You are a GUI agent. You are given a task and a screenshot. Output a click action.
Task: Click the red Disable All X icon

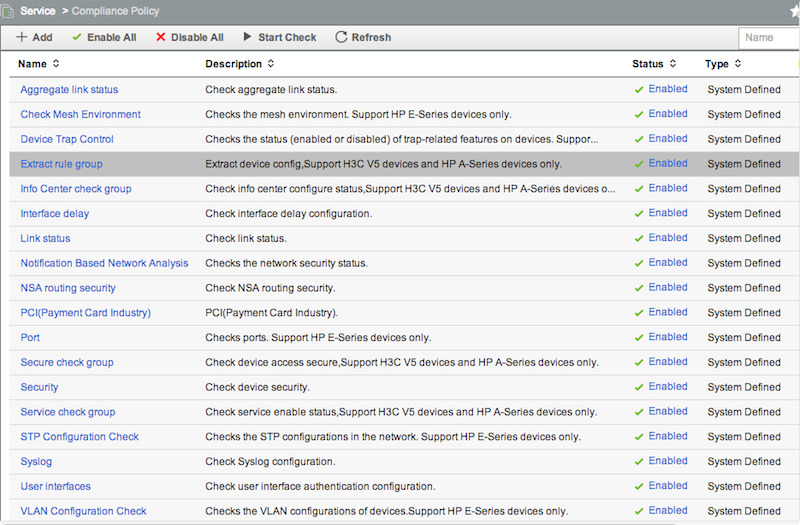click(x=161, y=37)
